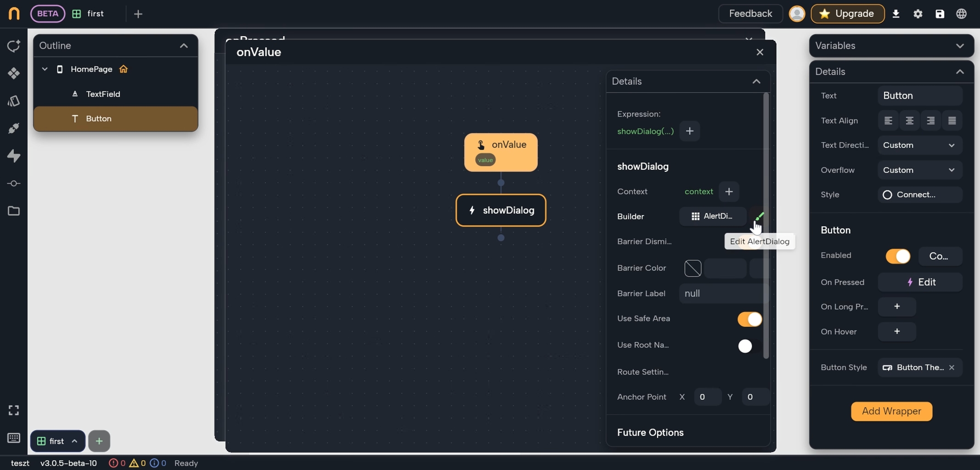
Task: Disable the Button Enabled toggle
Action: tap(898, 256)
